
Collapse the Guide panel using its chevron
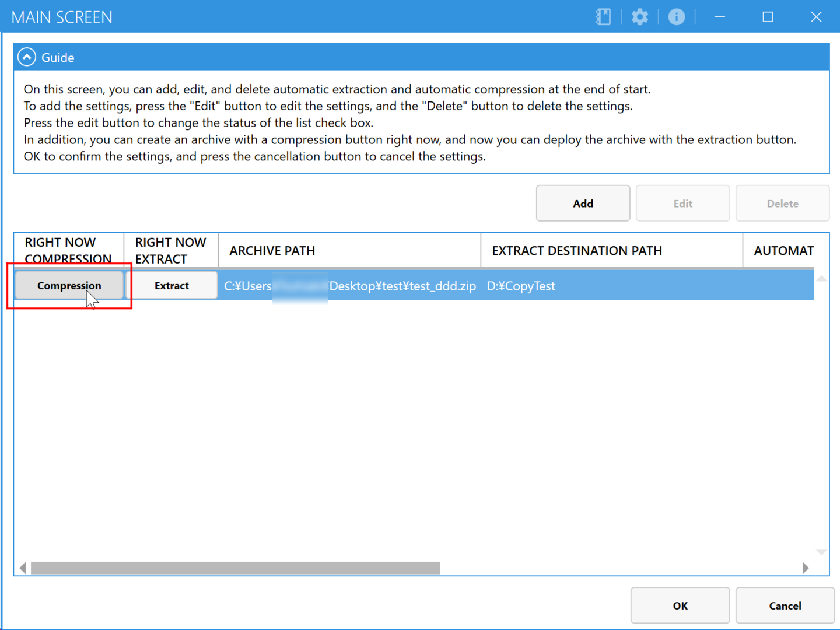tap(27, 57)
